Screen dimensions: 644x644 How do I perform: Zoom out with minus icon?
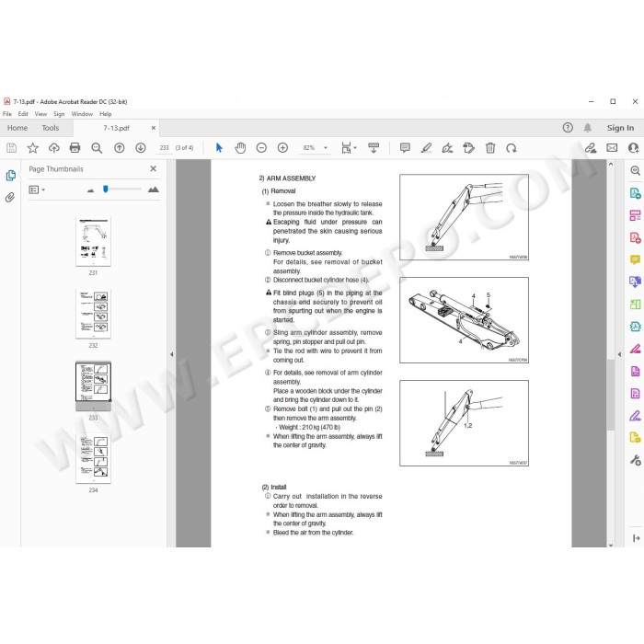pyautogui.click(x=261, y=148)
